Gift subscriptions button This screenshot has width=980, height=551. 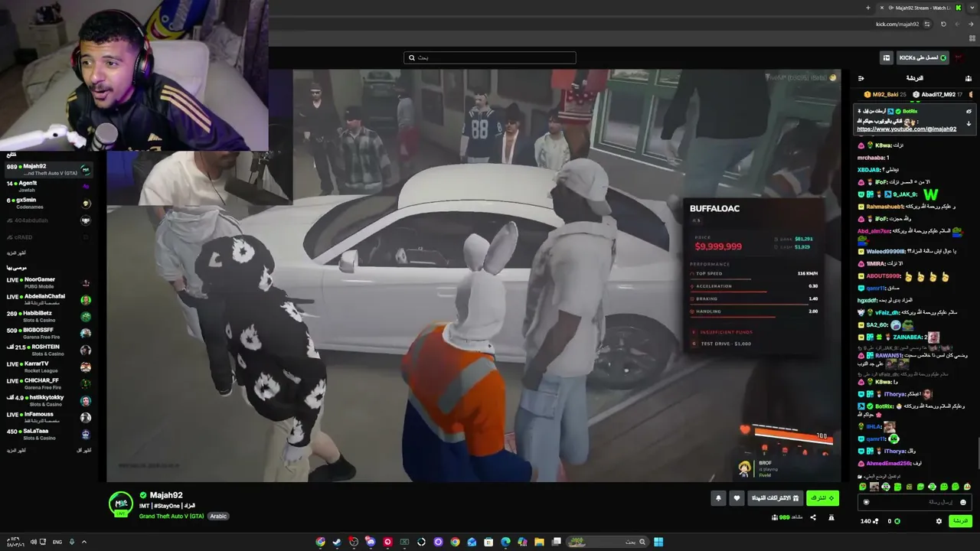click(x=775, y=498)
